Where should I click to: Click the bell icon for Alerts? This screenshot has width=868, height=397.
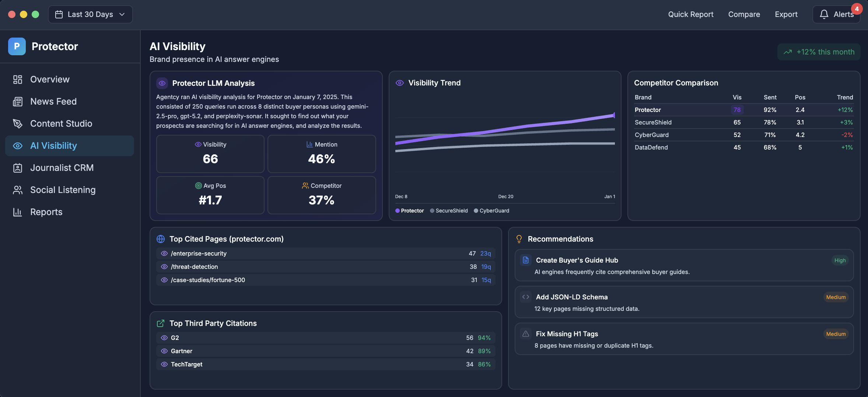click(824, 14)
